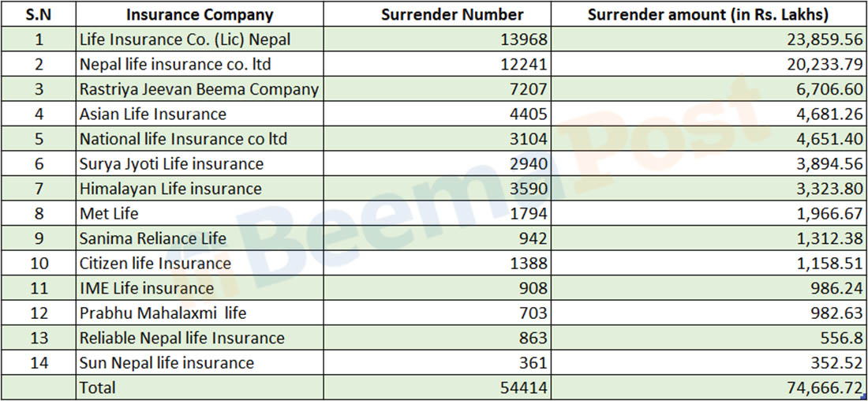Click the Himalayan Life insurance cell

tap(170, 189)
